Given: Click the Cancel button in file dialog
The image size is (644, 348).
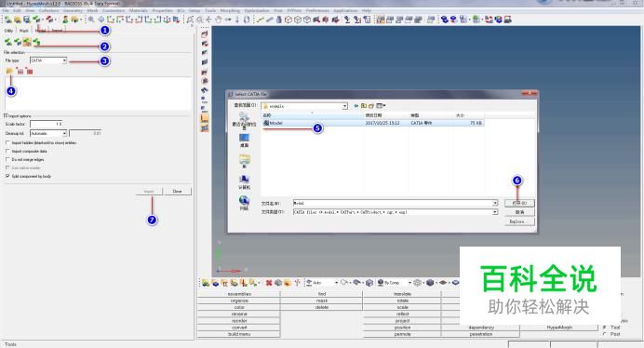Looking at the screenshot, I should 519,212.
